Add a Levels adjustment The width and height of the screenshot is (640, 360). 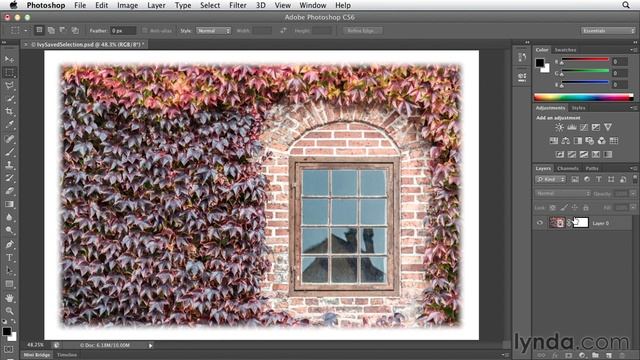[x=571, y=127]
